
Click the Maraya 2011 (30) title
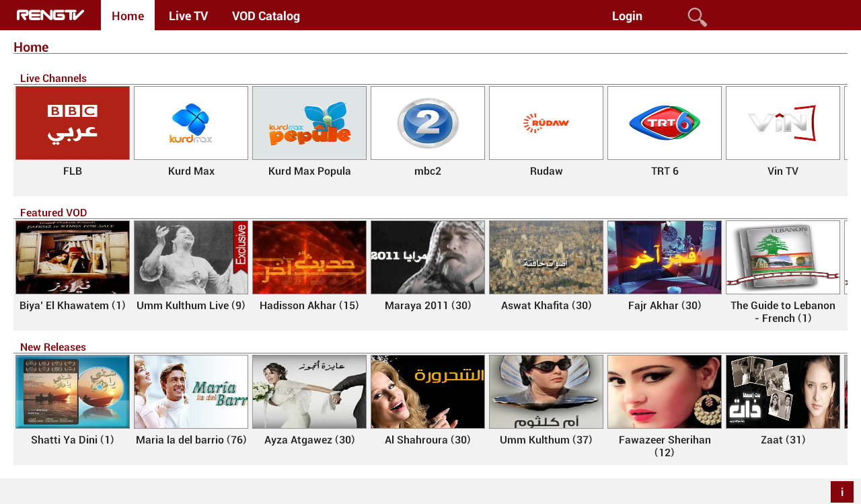coord(428,306)
